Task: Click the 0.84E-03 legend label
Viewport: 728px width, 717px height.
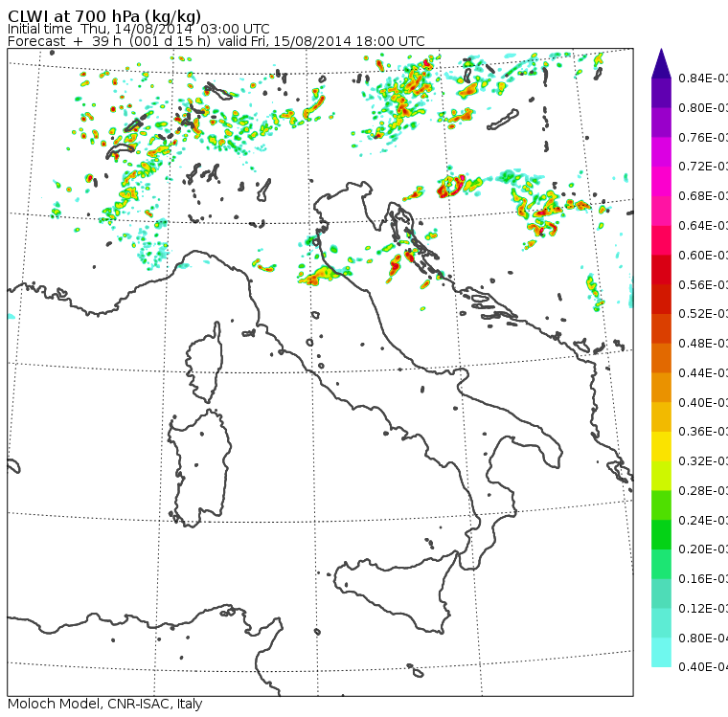Action: 703,78
